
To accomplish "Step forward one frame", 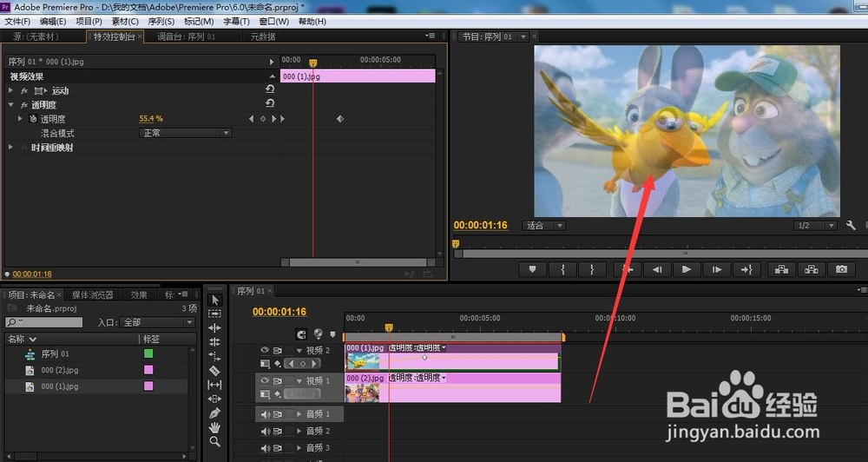I will click(x=717, y=269).
